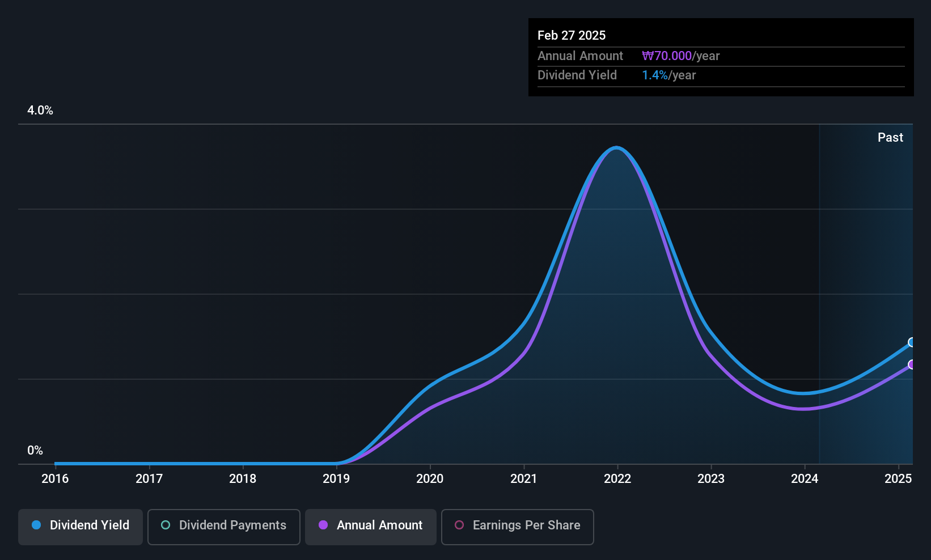This screenshot has width=931, height=560.
Task: Select the purple Annual Amount endpoint marker
Action: pyautogui.click(x=912, y=364)
